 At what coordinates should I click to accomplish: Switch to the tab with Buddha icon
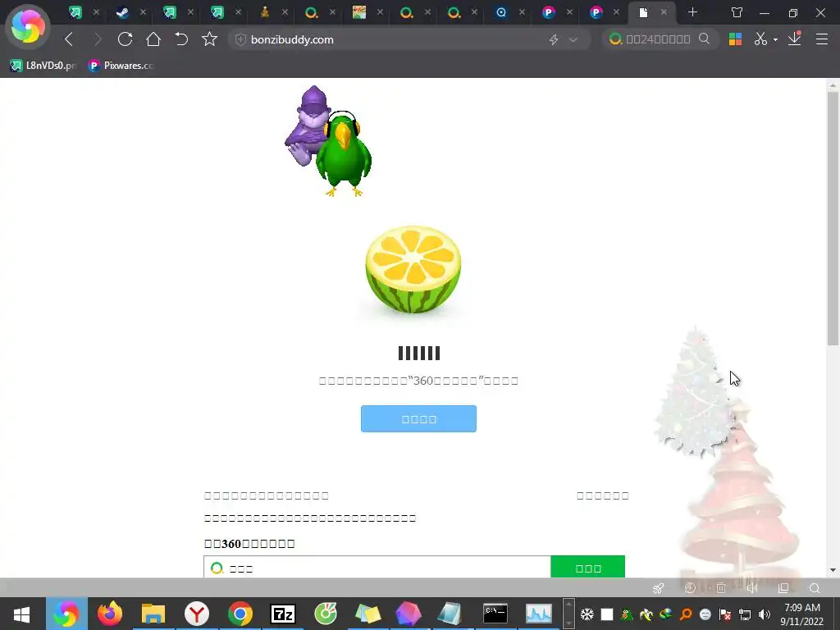pyautogui.click(x=265, y=12)
